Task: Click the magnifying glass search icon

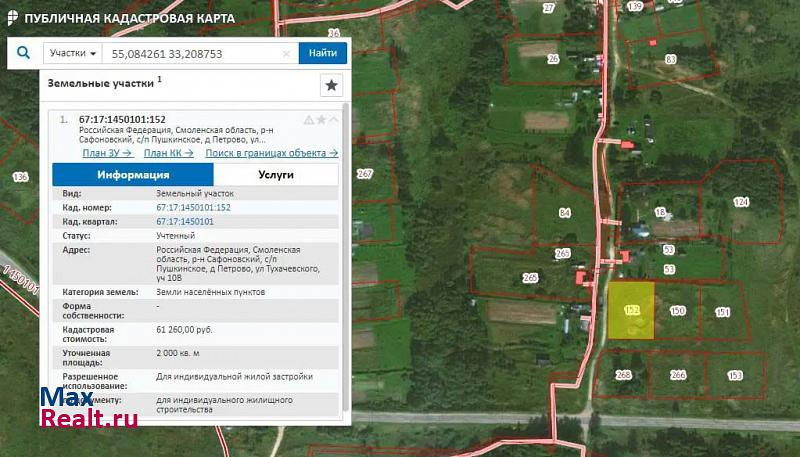Action: [24, 53]
